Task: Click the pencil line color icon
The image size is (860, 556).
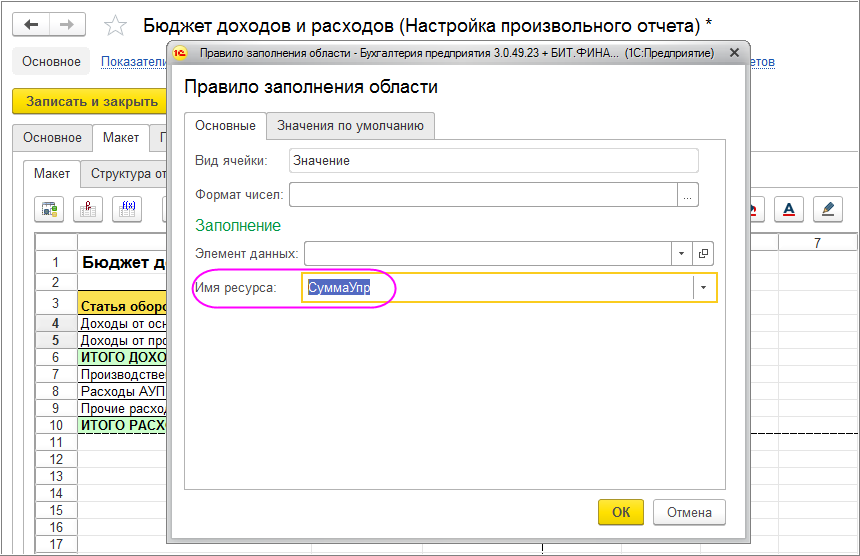Action: pyautogui.click(x=827, y=208)
